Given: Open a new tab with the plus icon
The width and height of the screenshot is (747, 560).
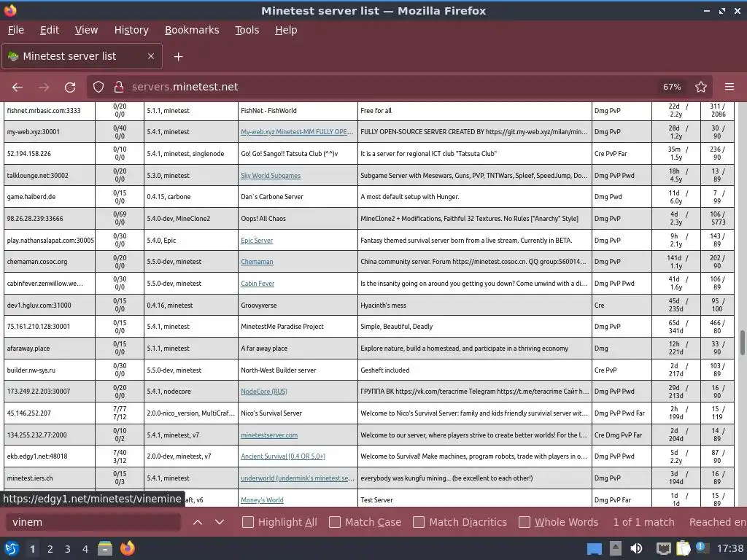Looking at the screenshot, I should coord(178,57).
